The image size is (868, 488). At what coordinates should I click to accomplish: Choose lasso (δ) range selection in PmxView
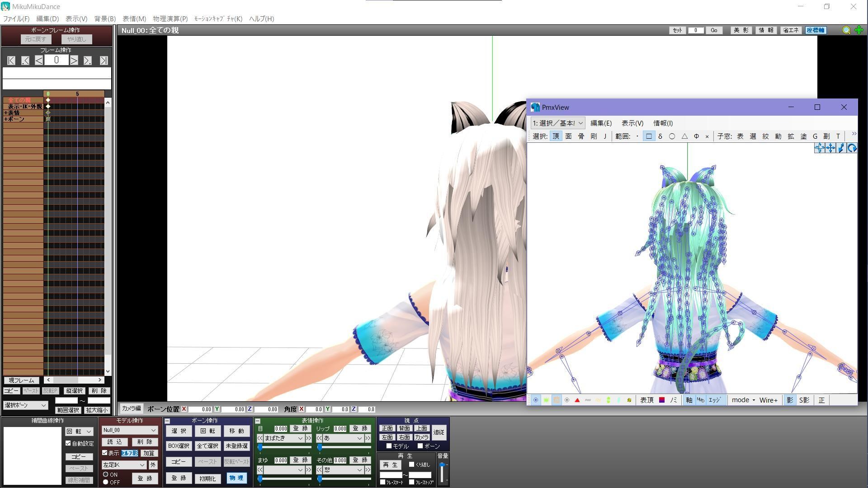tap(660, 136)
